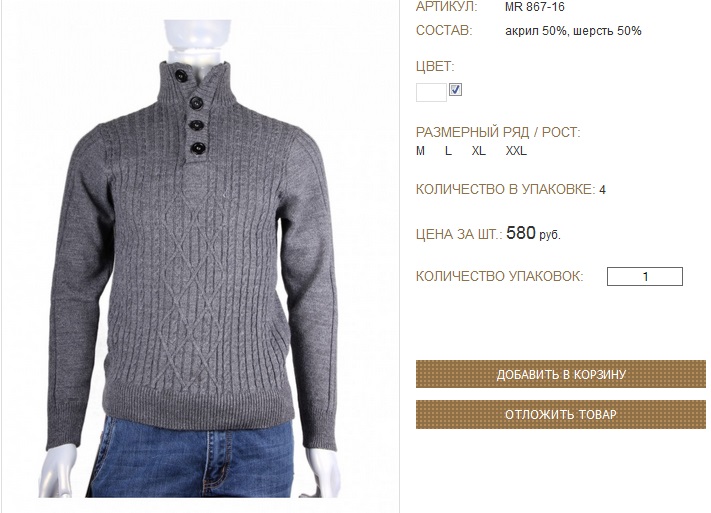This screenshot has width=711, height=513.
Task: Click the composition text акрил 50%, шерсть 50%
Action: click(573, 31)
